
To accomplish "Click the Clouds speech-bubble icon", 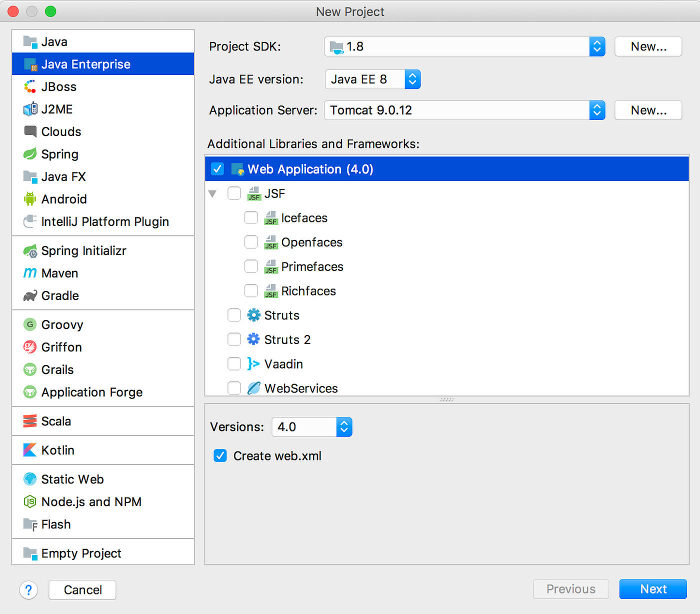I will [x=30, y=132].
